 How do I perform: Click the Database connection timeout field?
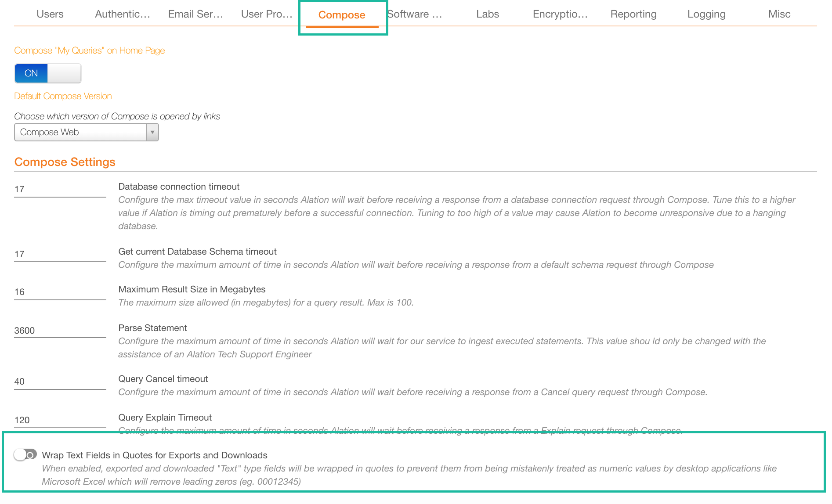(60, 189)
